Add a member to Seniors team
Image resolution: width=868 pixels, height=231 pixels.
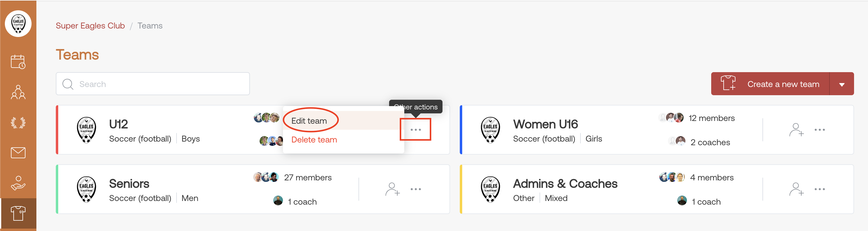pyautogui.click(x=392, y=189)
